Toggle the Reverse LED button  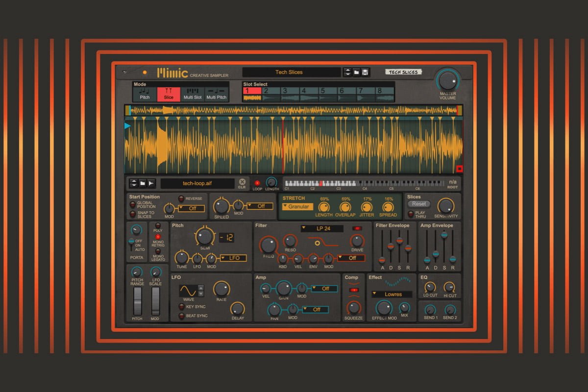pyautogui.click(x=181, y=198)
